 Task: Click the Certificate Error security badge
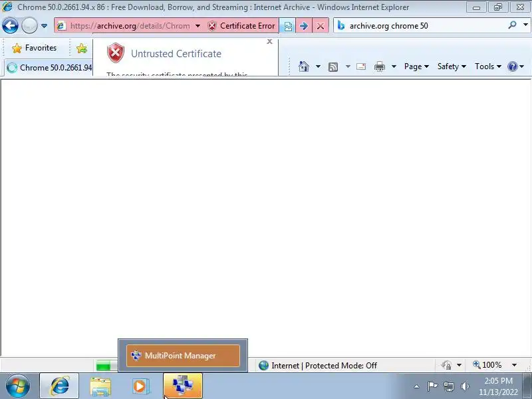[241, 26]
